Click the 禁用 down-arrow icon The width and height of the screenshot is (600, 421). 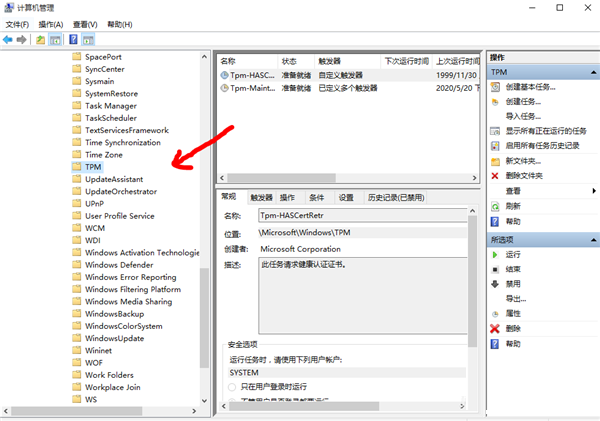(495, 284)
